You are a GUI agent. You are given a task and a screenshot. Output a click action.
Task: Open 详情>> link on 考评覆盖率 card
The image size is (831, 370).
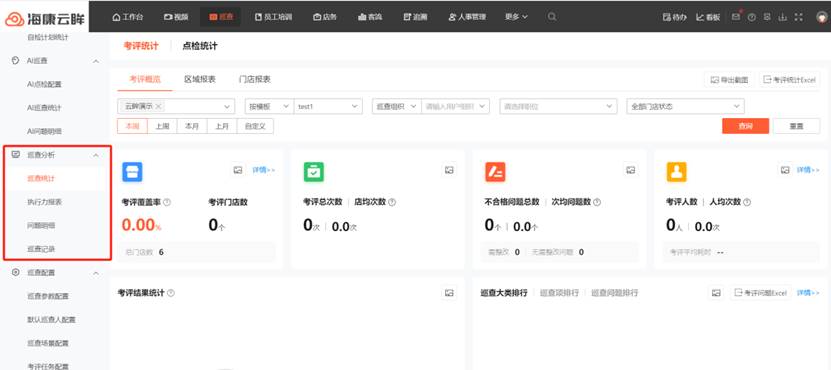[263, 170]
